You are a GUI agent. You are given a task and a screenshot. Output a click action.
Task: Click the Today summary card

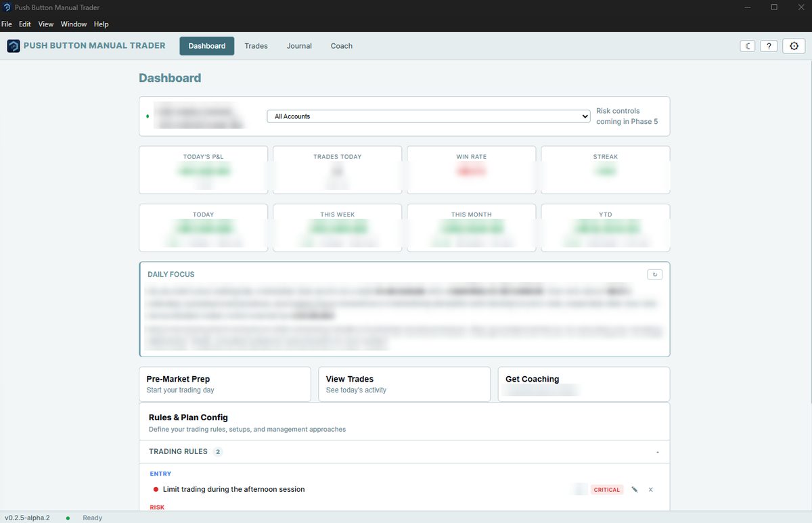pyautogui.click(x=203, y=228)
